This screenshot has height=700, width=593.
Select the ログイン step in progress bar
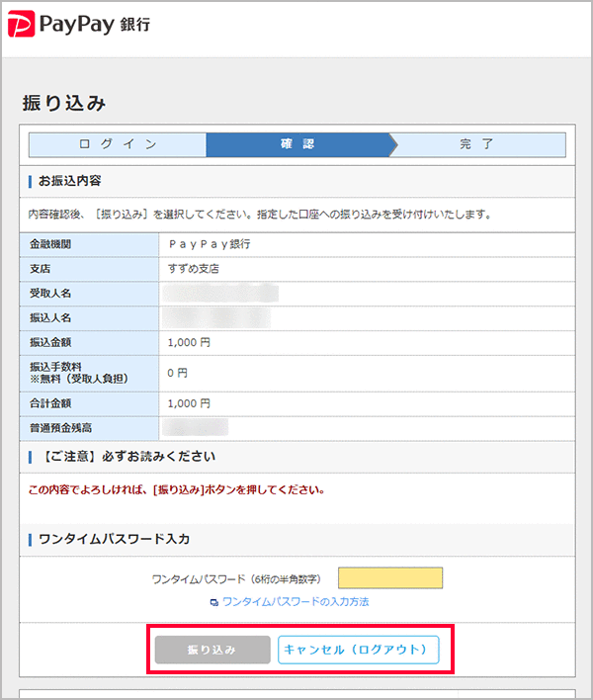pos(118,144)
